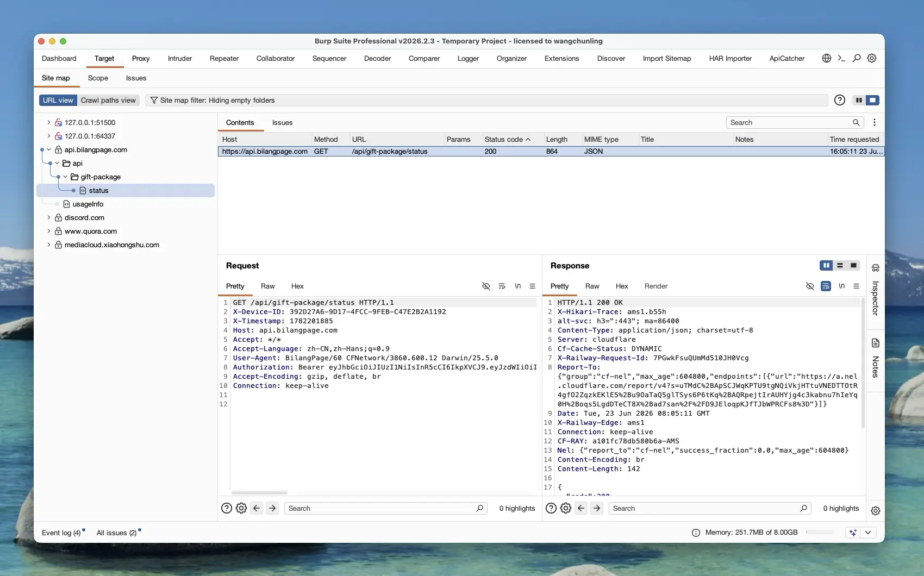Open All issues (2) in status bar
Screen dimensions: 924x576
click(116, 533)
